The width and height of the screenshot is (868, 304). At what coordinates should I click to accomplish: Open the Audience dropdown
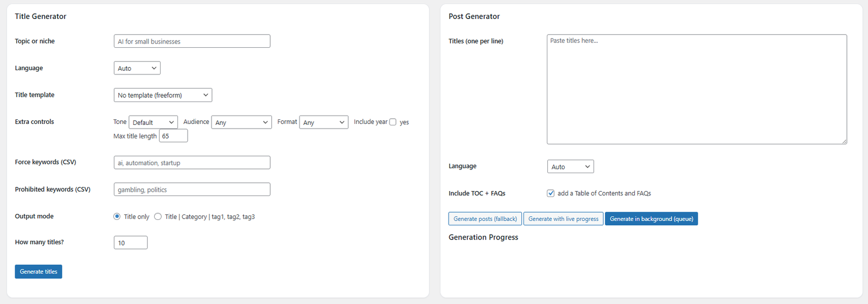click(241, 123)
